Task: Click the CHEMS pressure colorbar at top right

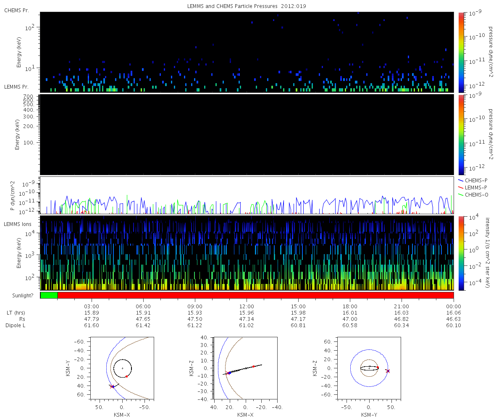Action: click(x=461, y=52)
